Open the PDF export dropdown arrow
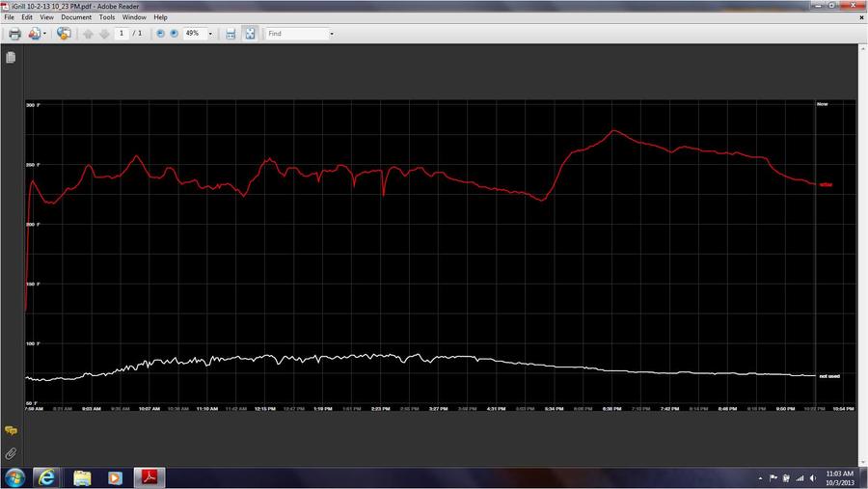 pyautogui.click(x=44, y=34)
